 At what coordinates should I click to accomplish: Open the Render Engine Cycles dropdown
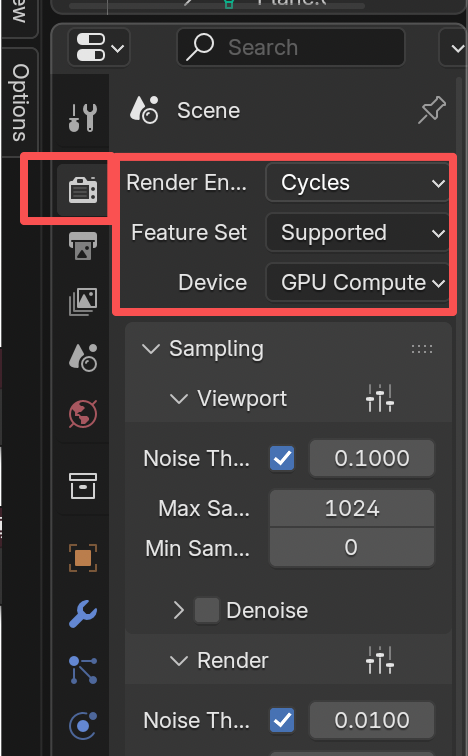(x=359, y=183)
